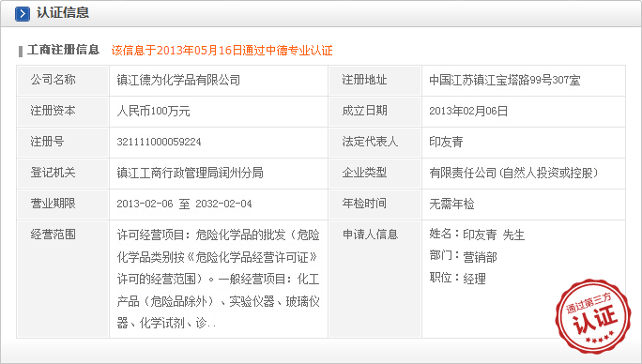Click company name 镇江德为化学品有限公司

(x=178, y=80)
